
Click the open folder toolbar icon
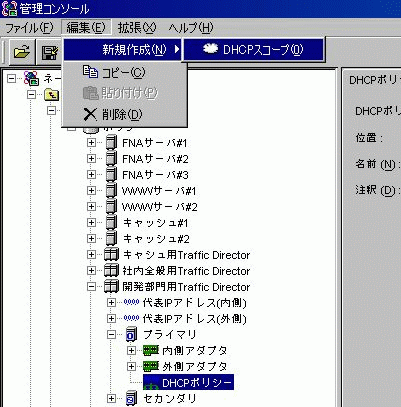tap(22, 52)
